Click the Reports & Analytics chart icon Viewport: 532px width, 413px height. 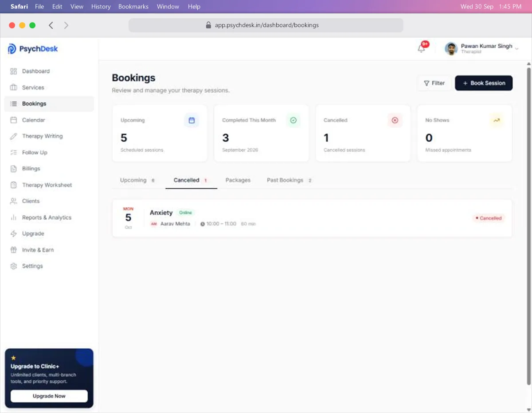coord(13,218)
